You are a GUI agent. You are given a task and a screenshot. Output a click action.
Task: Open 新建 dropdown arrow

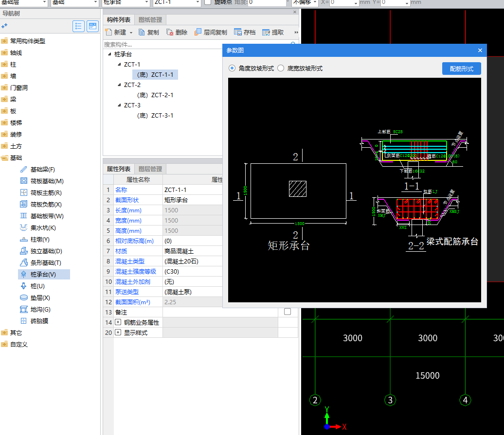tap(131, 33)
